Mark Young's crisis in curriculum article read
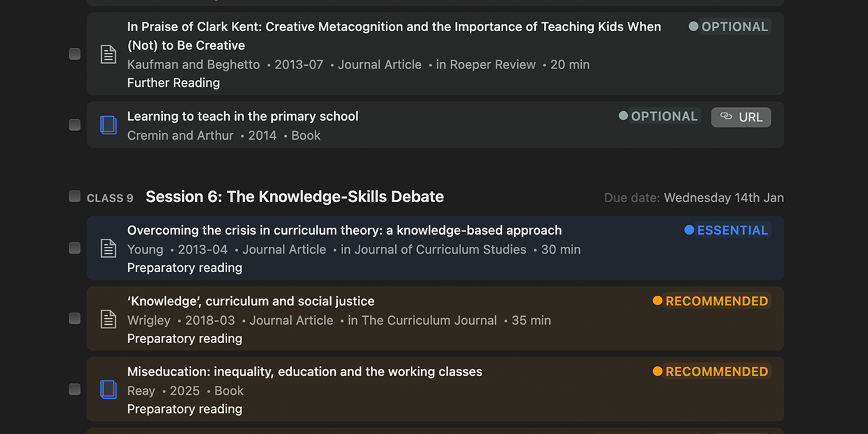 (x=75, y=248)
